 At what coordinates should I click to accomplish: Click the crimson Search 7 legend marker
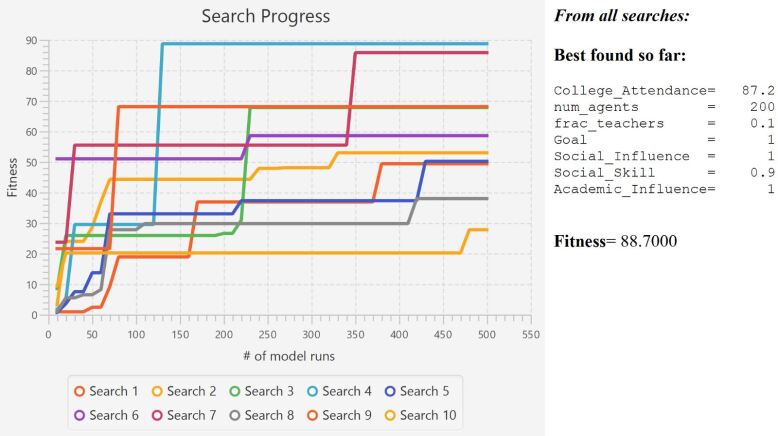(x=157, y=415)
